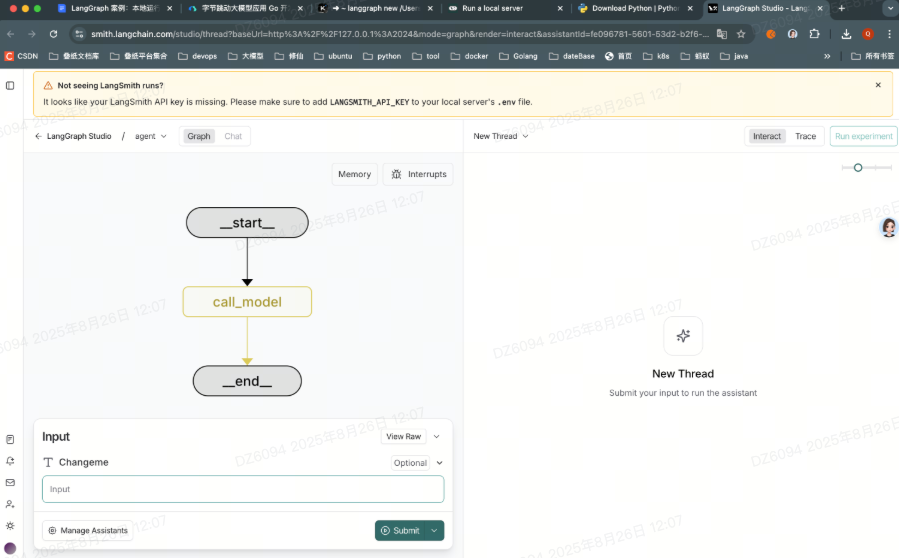Open the browser extensions puzzle icon
This screenshot has width=899, height=558.
pos(814,34)
